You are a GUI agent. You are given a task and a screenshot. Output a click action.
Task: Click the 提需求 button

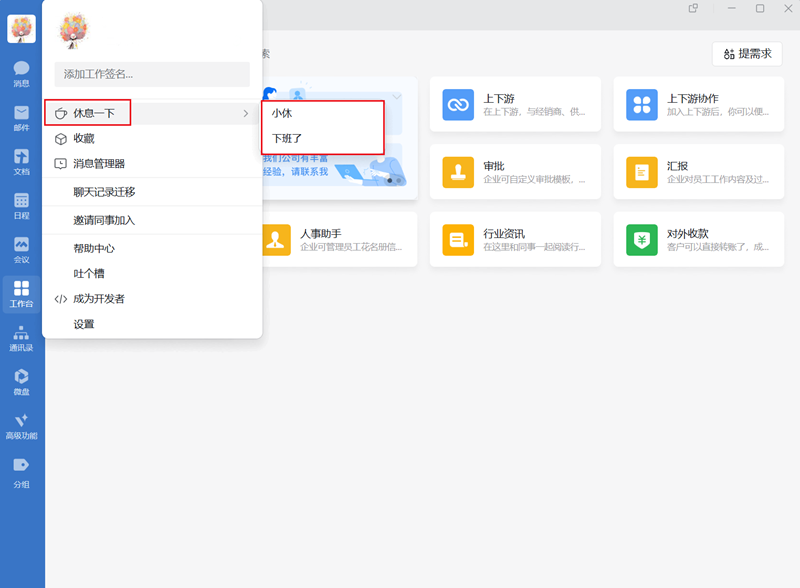[745, 53]
